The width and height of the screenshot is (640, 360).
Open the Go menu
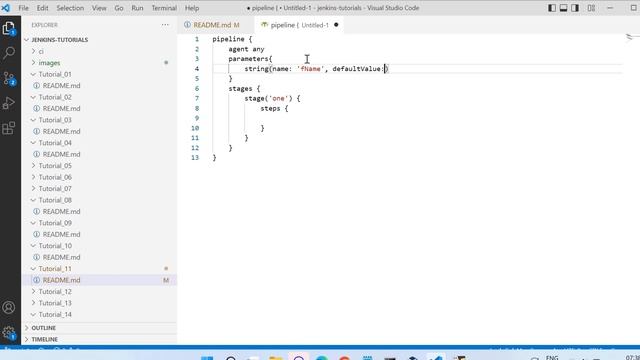click(119, 8)
